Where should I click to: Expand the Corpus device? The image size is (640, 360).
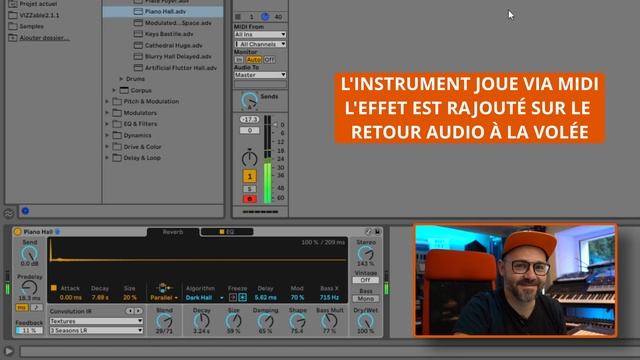pyautogui.click(x=114, y=90)
